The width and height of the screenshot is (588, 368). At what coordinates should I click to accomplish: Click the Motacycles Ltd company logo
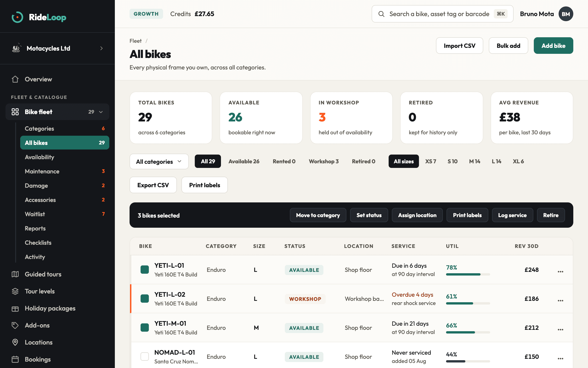click(16, 48)
